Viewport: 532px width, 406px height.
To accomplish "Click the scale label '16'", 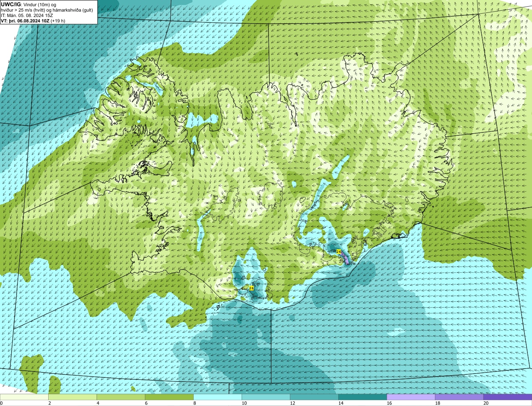I will click(389, 403).
